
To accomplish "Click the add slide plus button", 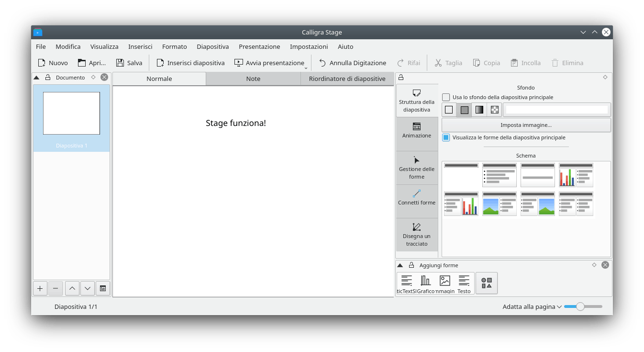I will [x=40, y=288].
